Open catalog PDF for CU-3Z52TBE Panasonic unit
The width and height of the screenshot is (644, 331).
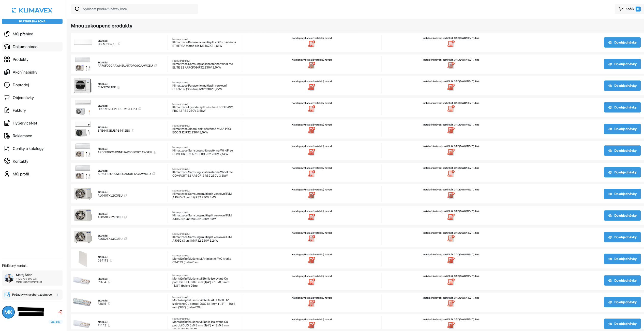(x=311, y=87)
